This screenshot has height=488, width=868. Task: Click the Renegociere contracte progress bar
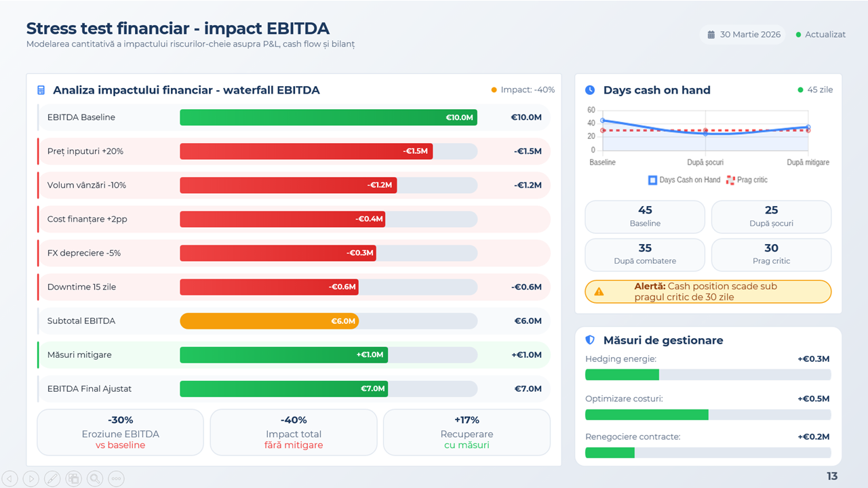(x=708, y=453)
